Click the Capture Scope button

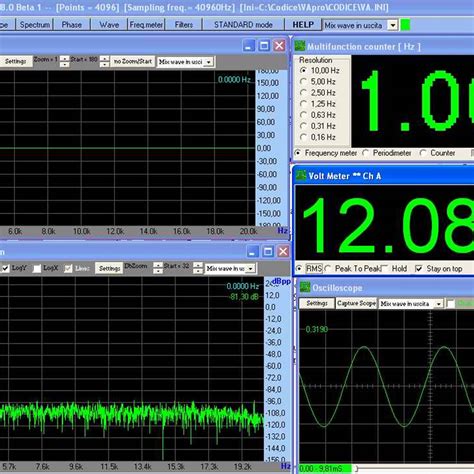pos(356,303)
